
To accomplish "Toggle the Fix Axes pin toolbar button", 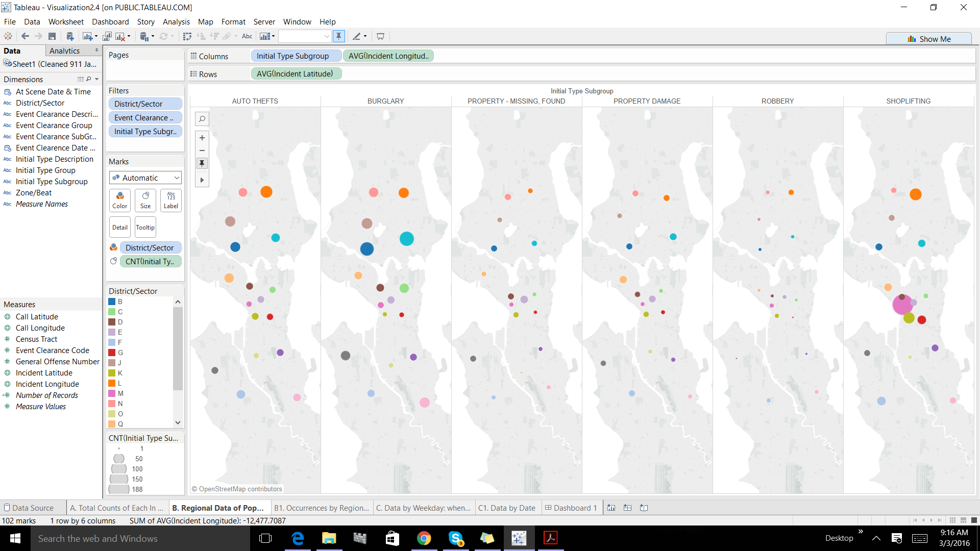I will coord(338,36).
